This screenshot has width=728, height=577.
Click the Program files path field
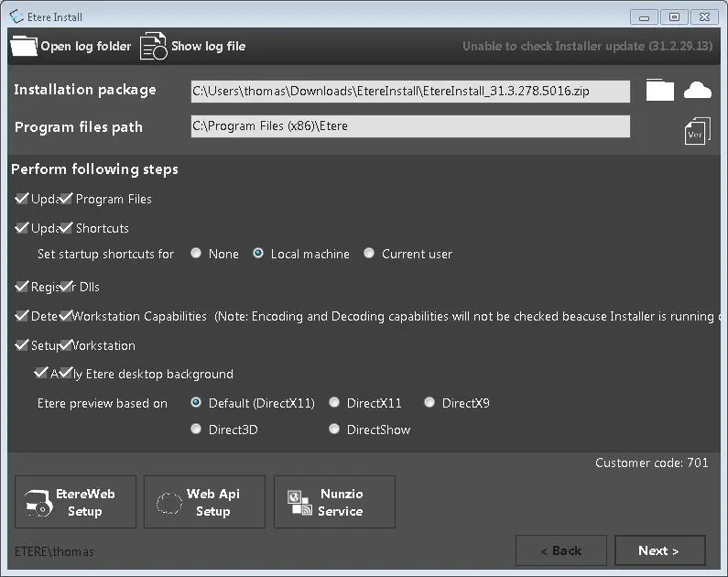[409, 126]
